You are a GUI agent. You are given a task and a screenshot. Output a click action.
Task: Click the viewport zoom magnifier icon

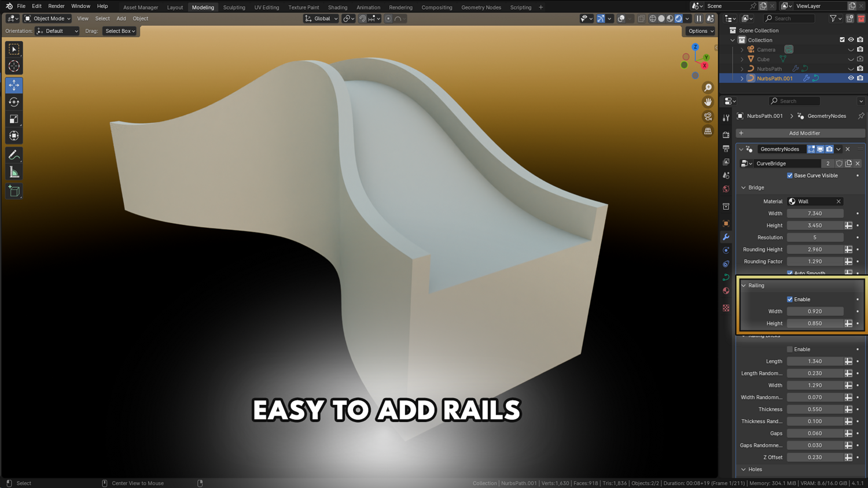pyautogui.click(x=708, y=87)
